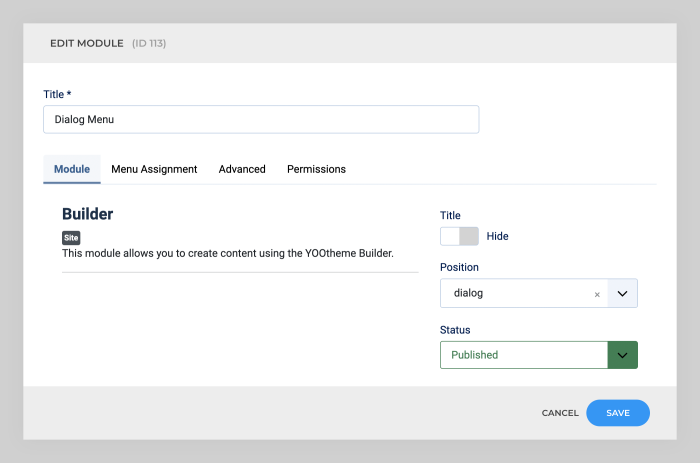Save the module changes

tap(618, 413)
